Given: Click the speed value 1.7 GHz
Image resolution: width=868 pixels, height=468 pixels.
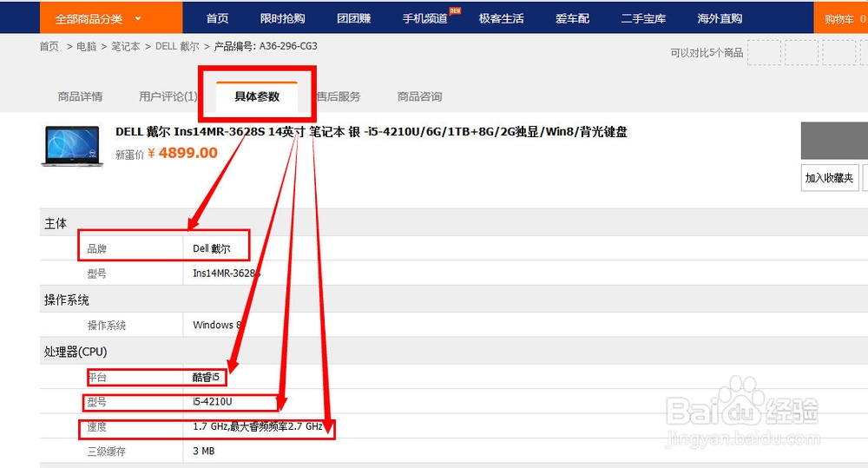Looking at the screenshot, I should click(x=258, y=426).
